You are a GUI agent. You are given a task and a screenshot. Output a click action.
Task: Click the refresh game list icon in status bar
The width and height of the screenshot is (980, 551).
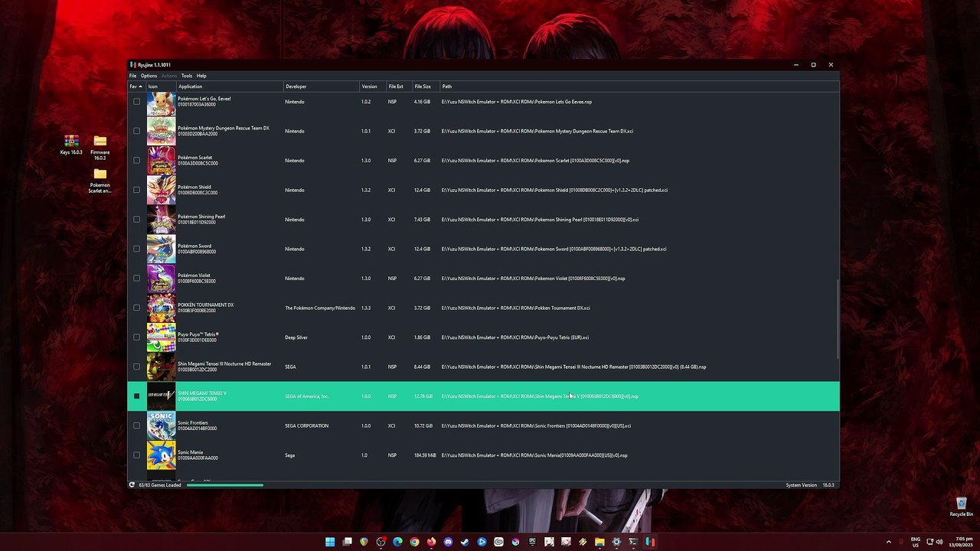pos(132,485)
